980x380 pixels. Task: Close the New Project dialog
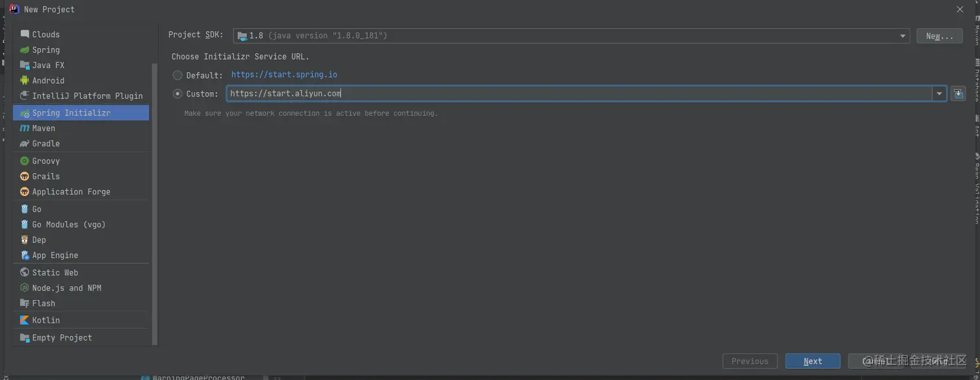coord(960,9)
